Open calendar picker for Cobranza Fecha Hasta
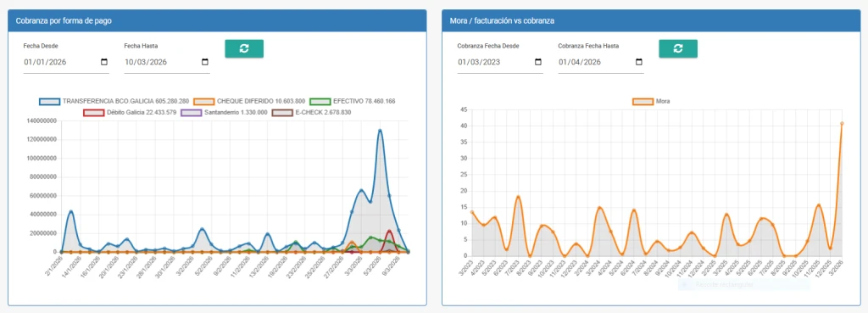868x313 pixels. click(x=639, y=62)
